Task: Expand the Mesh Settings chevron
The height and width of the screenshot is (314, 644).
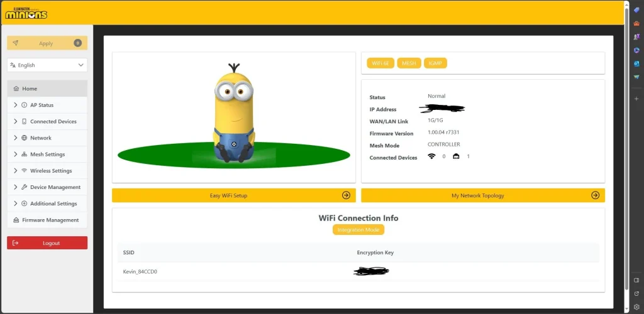Action: (x=15, y=154)
